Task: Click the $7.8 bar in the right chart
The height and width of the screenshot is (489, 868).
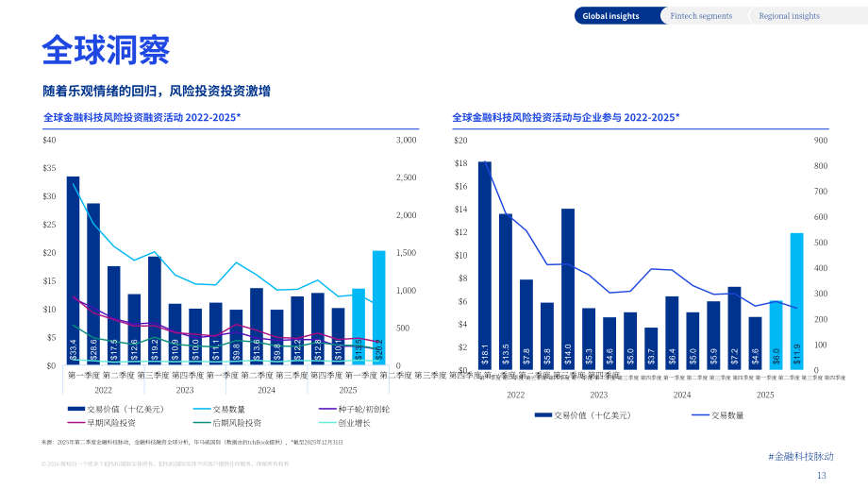Action: (526, 325)
